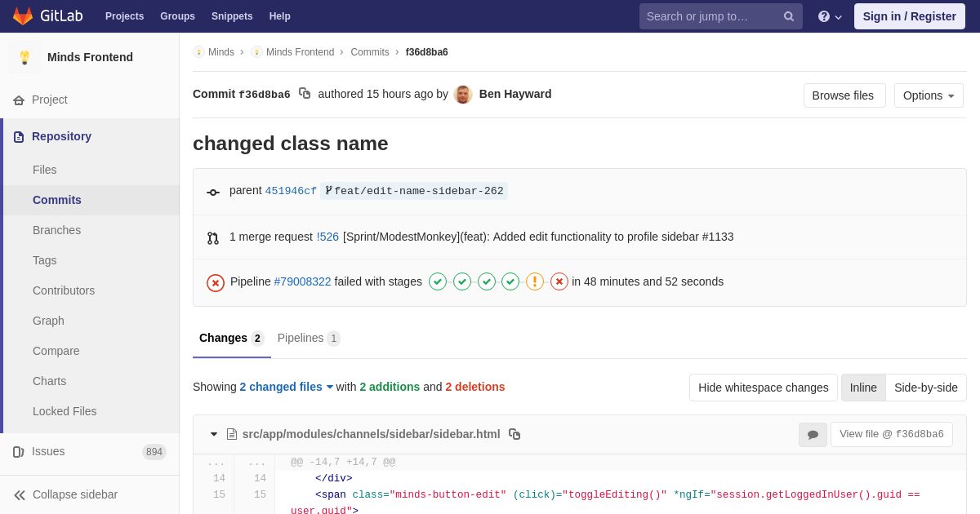Open branch feat/edit-name-sidebar-262 link

[414, 191]
